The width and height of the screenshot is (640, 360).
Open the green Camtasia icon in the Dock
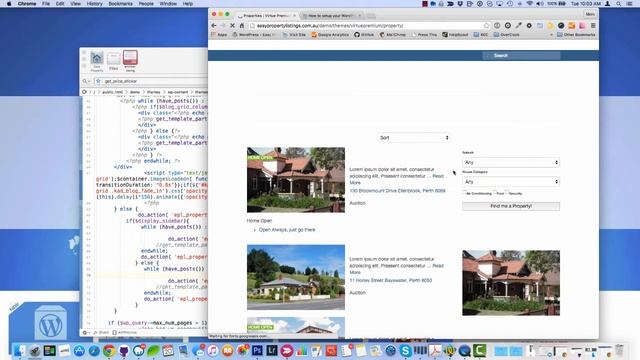click(480, 351)
